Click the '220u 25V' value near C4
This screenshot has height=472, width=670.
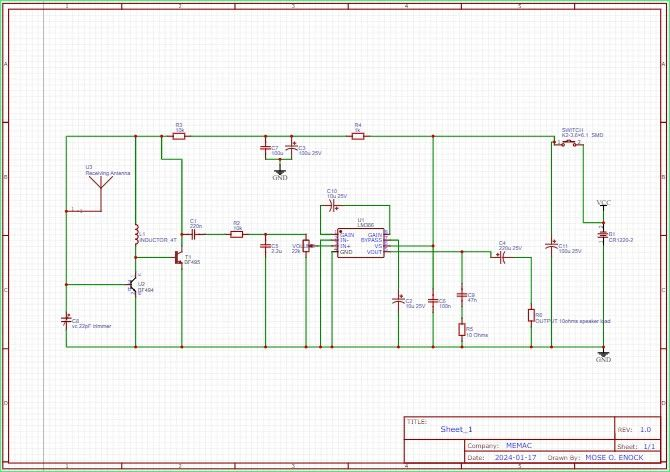coord(510,248)
